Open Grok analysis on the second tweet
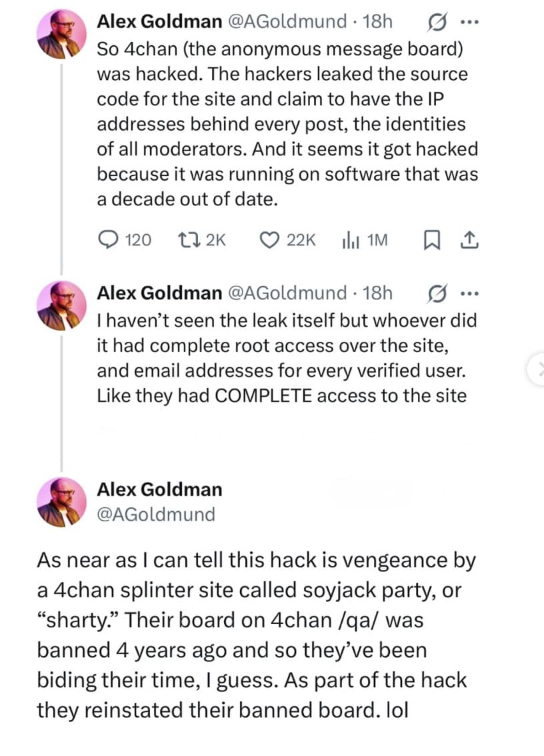The height and width of the screenshot is (756, 544). 437,292
